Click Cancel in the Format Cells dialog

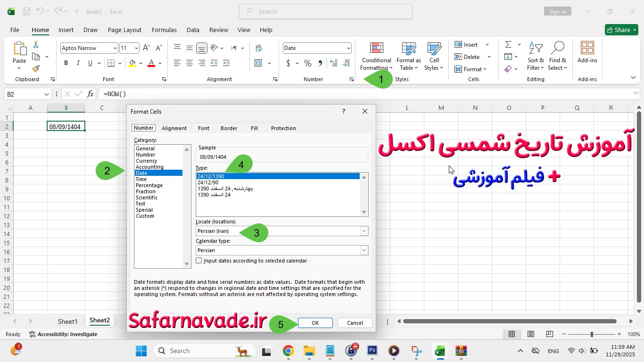(x=354, y=323)
